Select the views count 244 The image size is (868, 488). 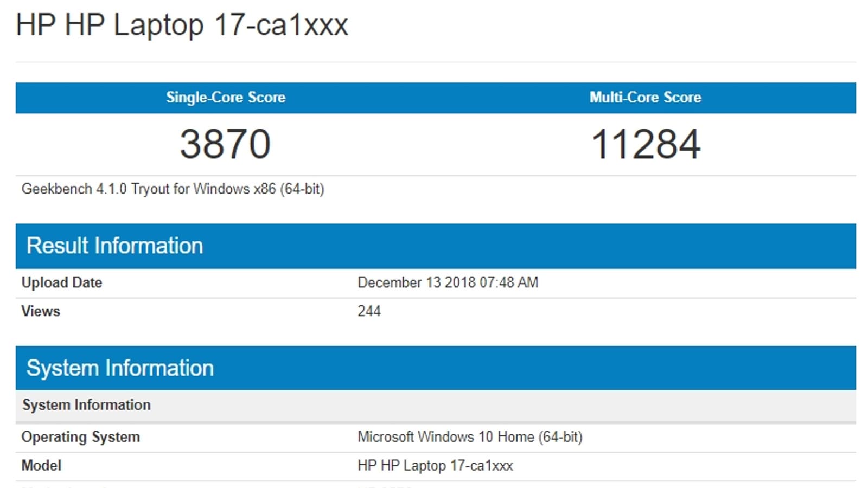[369, 311]
